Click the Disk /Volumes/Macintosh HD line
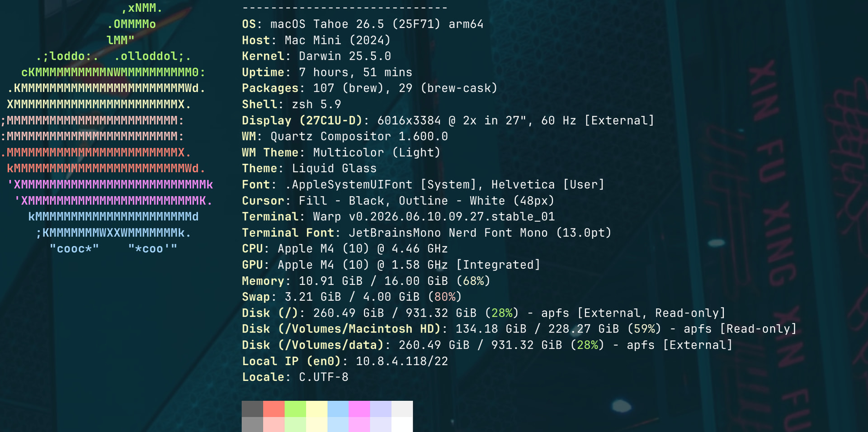This screenshot has width=868, height=432. 519,329
